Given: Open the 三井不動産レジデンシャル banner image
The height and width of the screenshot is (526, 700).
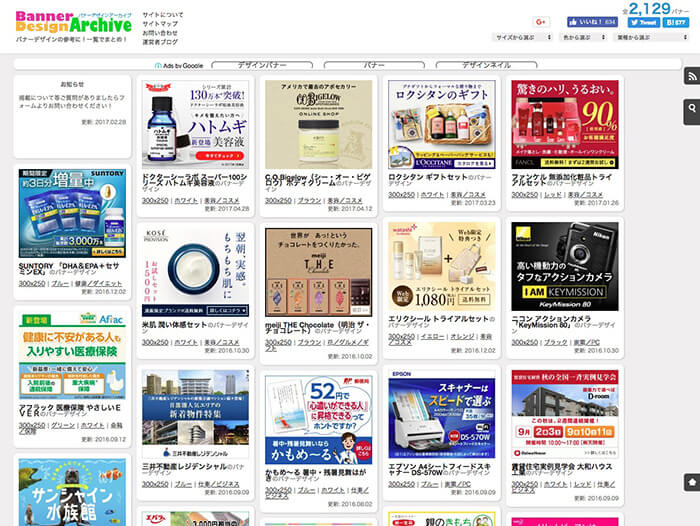Looking at the screenshot, I should tap(196, 414).
